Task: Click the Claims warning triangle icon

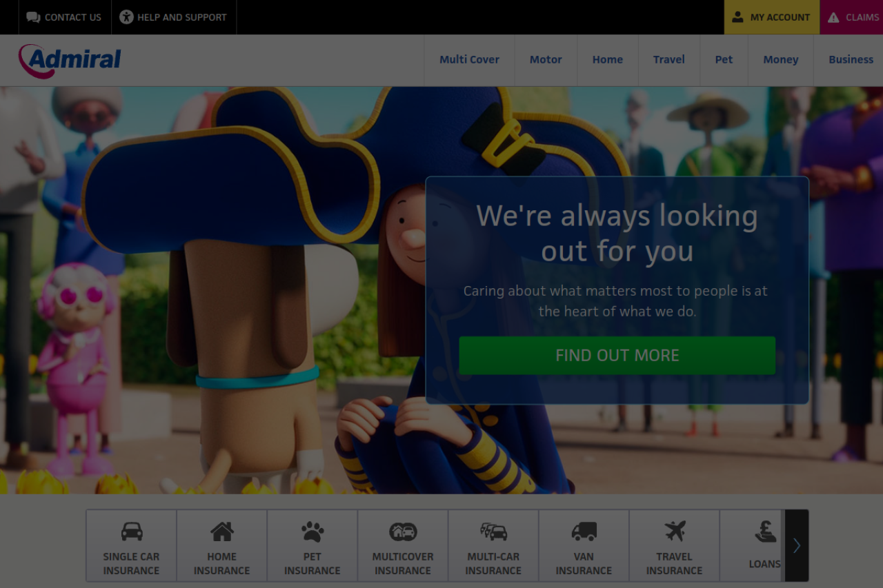Action: click(x=833, y=17)
